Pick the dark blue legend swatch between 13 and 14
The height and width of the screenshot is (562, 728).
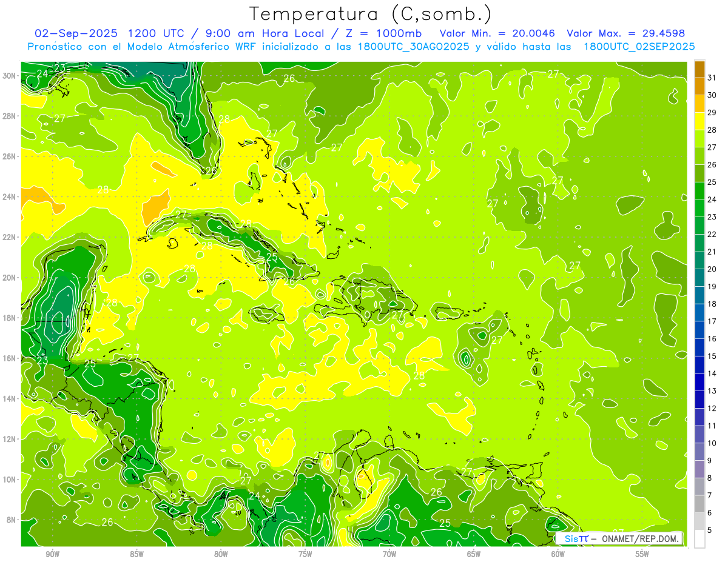699,382
